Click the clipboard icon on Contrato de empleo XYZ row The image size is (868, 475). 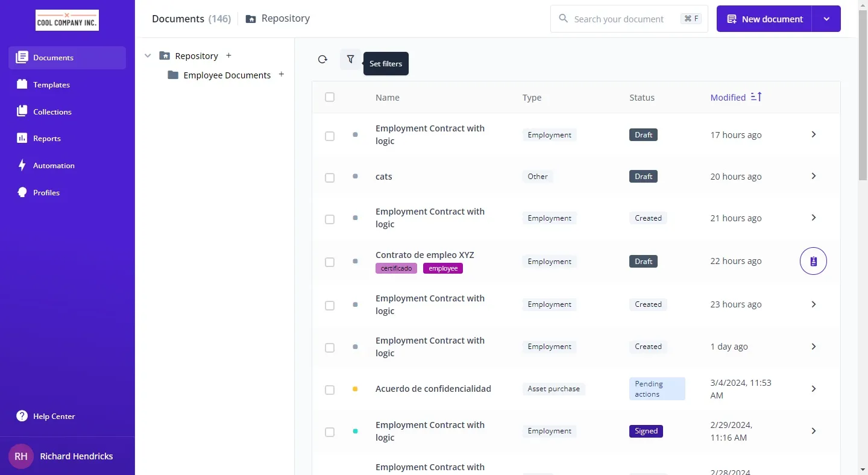(x=813, y=261)
